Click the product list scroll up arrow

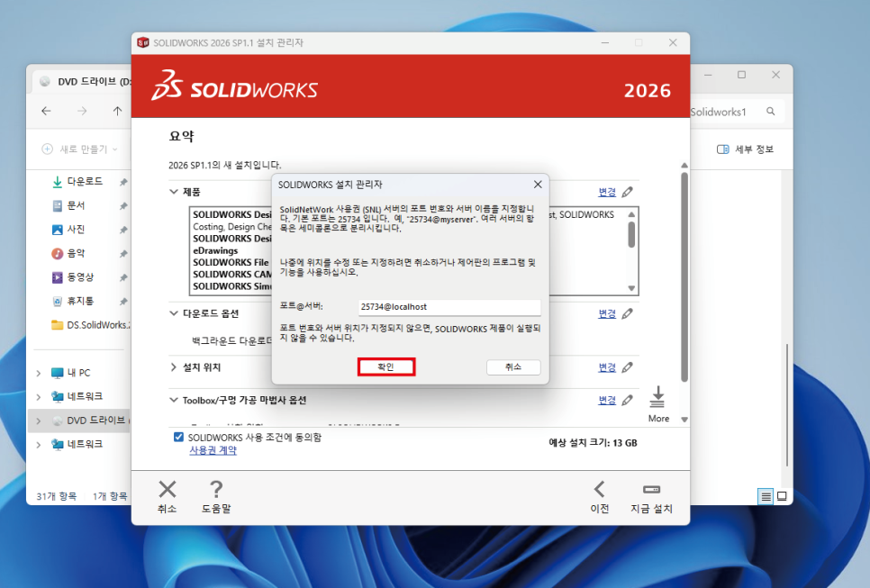tap(631, 214)
